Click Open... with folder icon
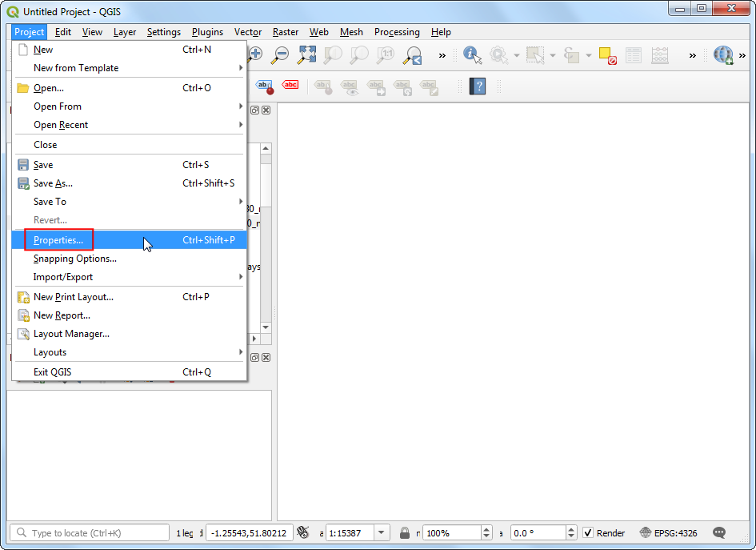 [130, 88]
